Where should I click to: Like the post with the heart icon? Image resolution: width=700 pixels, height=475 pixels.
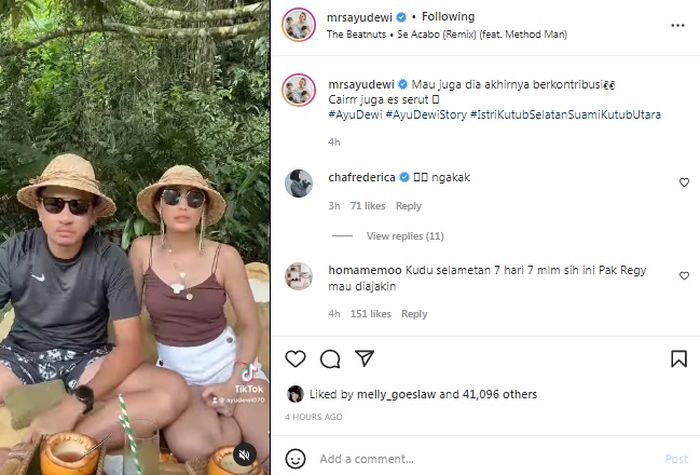click(x=296, y=358)
